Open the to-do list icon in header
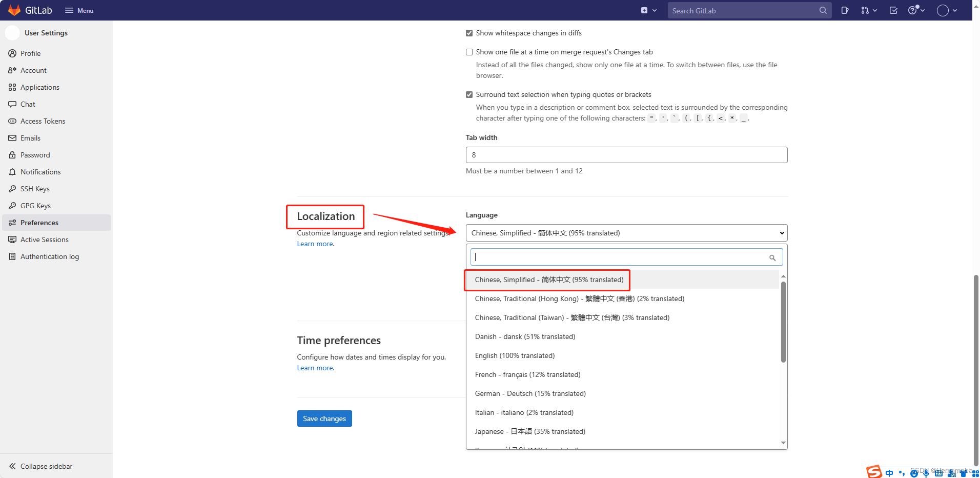 coord(893,10)
